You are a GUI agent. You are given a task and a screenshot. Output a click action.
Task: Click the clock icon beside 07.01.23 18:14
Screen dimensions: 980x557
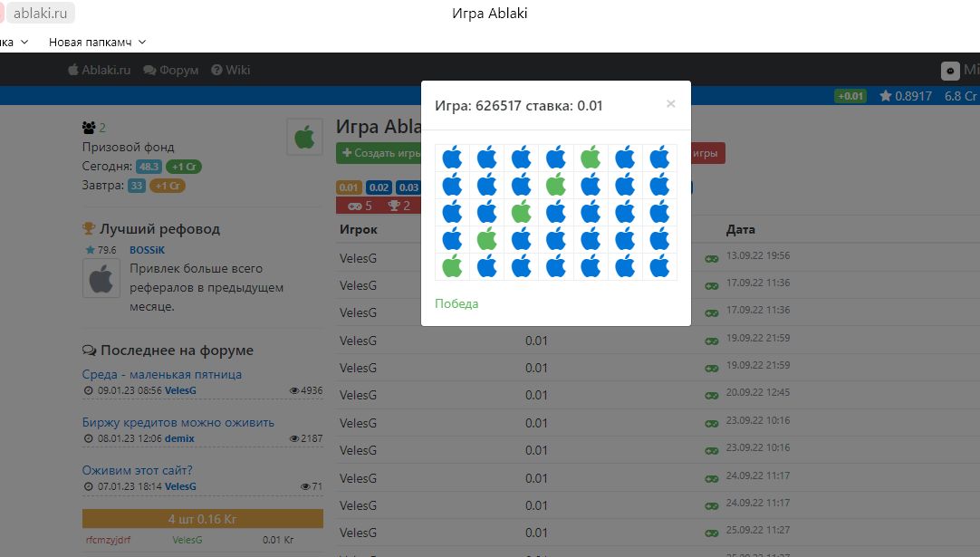coord(88,486)
